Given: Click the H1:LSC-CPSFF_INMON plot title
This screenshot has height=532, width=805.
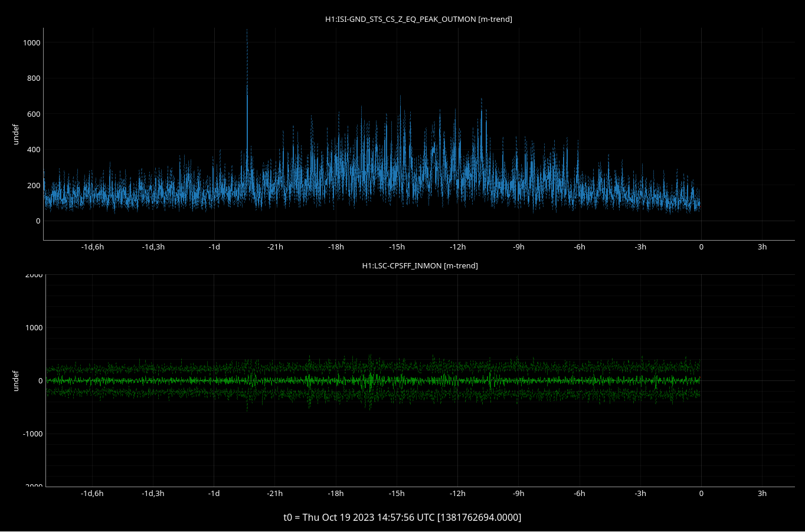Looking at the screenshot, I should (420, 266).
